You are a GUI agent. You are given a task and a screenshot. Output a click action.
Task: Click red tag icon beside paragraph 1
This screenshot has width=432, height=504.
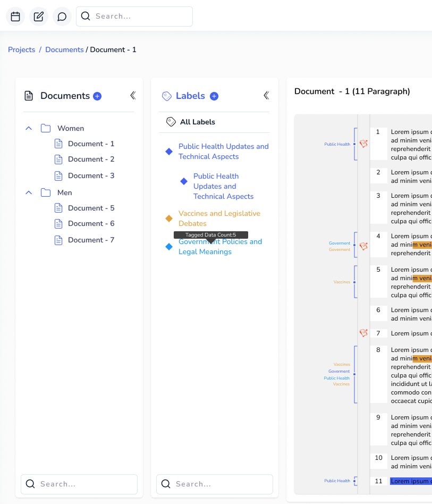[363, 144]
